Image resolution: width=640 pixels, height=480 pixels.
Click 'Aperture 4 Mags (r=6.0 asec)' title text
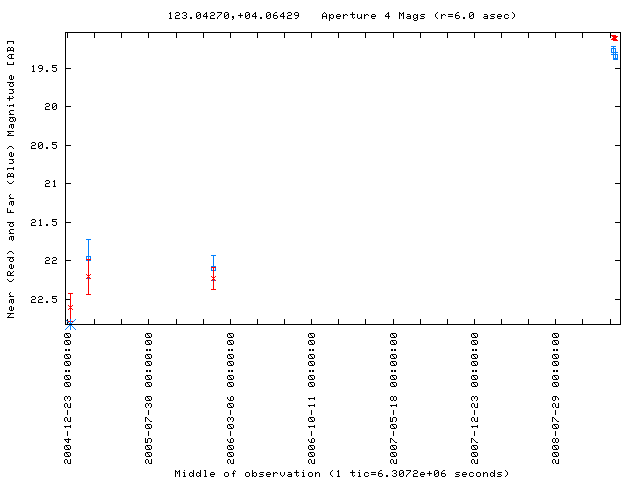tap(418, 16)
